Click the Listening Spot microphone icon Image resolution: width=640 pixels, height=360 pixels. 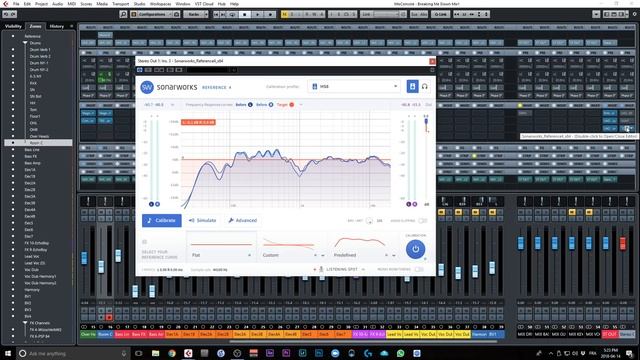321,269
